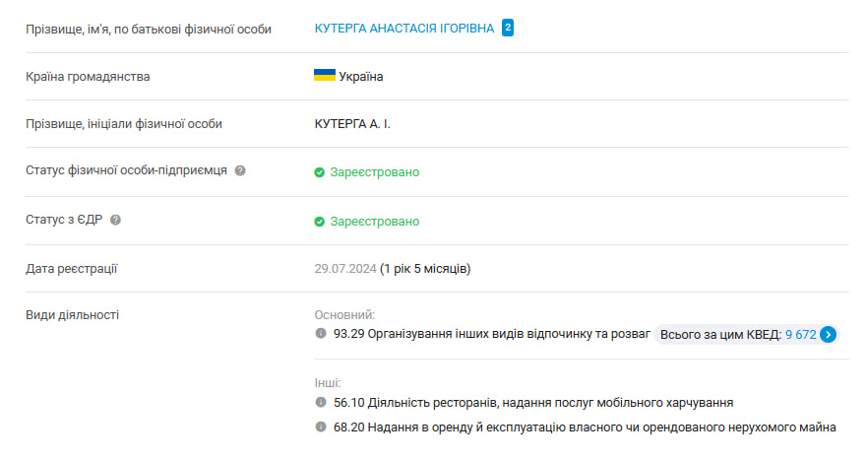Click info icon beside activity code 68.20

point(320,427)
